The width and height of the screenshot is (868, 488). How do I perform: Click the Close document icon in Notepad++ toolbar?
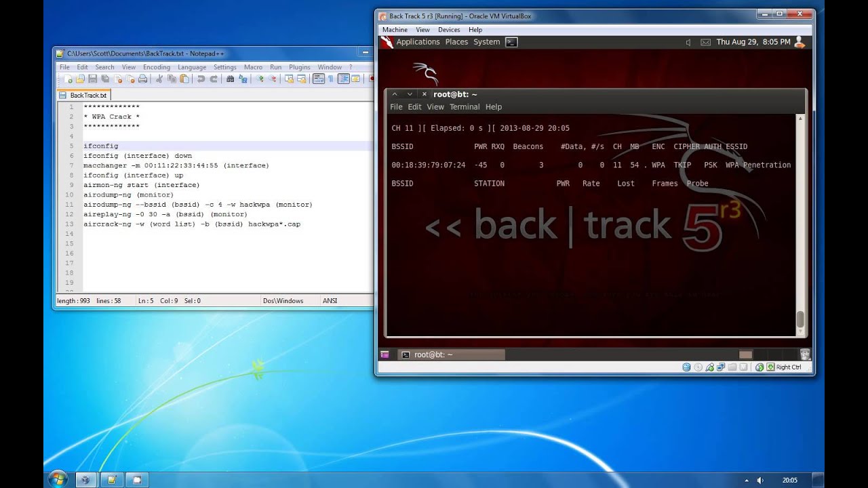tap(118, 79)
